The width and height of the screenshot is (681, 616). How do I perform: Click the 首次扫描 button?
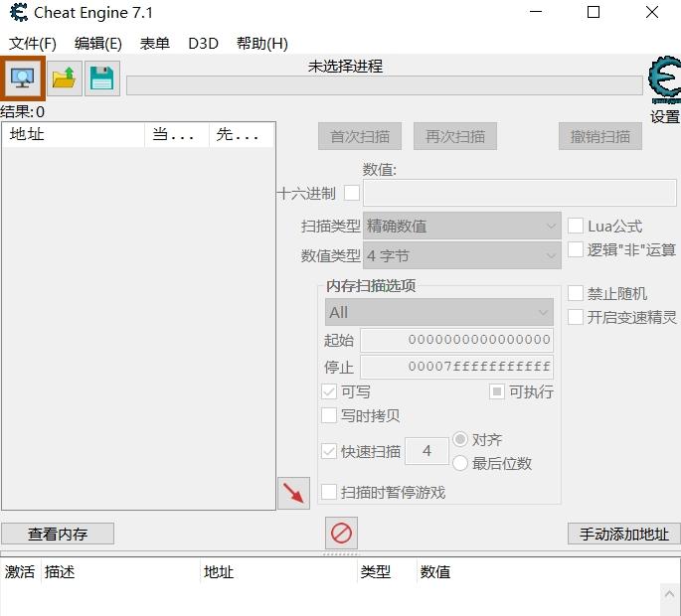point(360,136)
